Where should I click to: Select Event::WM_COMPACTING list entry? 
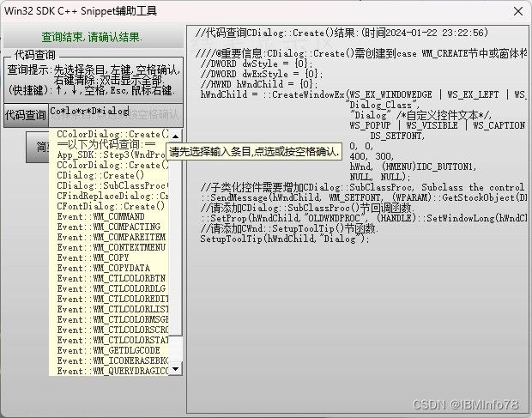pyautogui.click(x=109, y=227)
